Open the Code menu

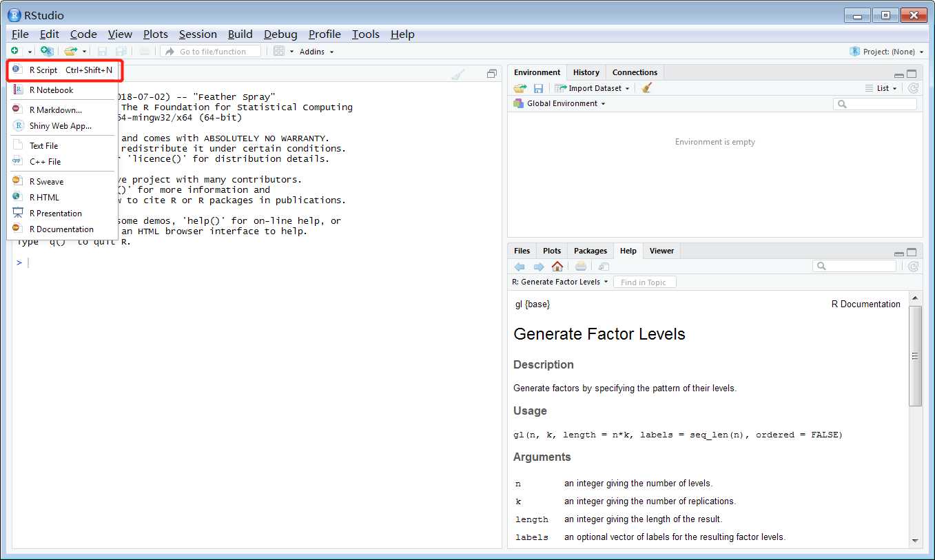83,34
